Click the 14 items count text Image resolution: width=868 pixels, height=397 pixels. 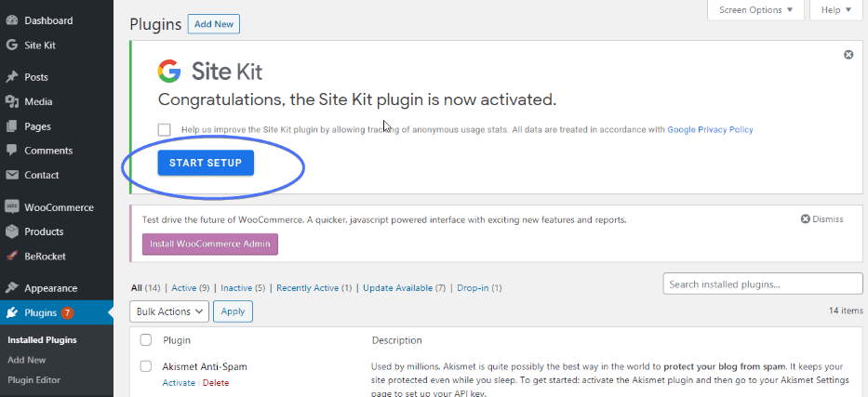(x=846, y=311)
